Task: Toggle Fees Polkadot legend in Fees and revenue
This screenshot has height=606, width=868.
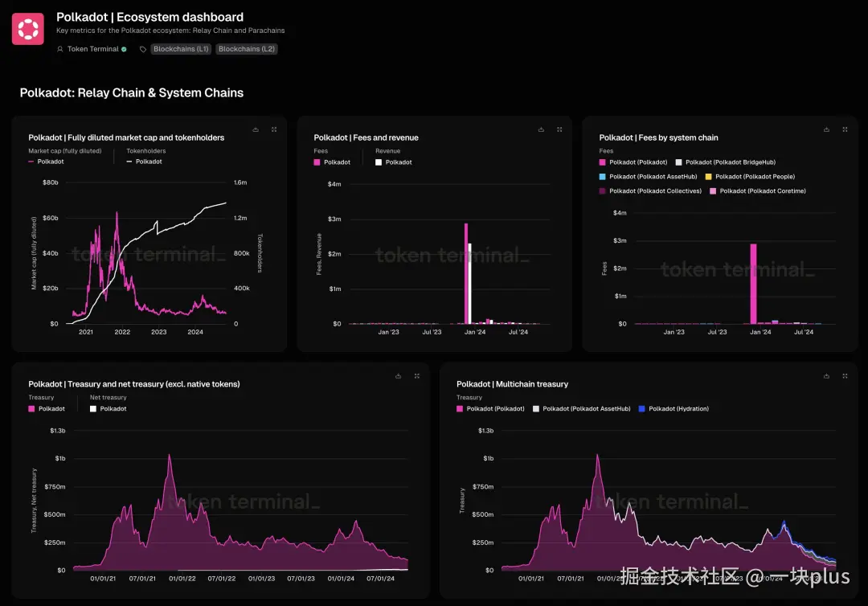Action: [x=332, y=162]
